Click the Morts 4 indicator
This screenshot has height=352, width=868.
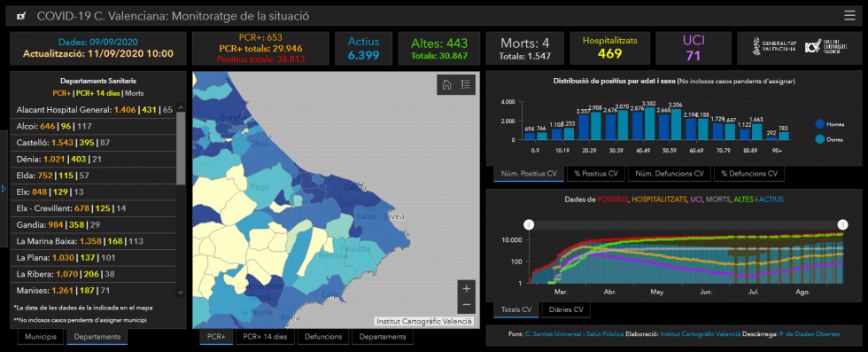click(x=524, y=48)
